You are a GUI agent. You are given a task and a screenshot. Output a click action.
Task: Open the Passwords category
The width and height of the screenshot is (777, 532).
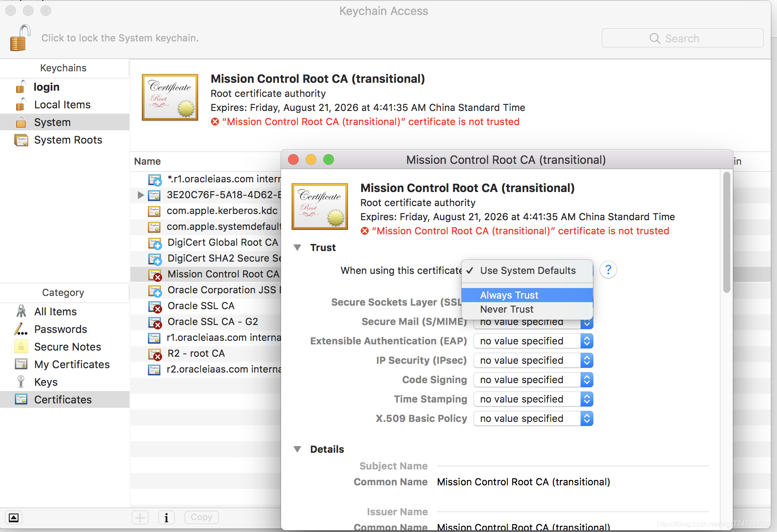(x=60, y=329)
